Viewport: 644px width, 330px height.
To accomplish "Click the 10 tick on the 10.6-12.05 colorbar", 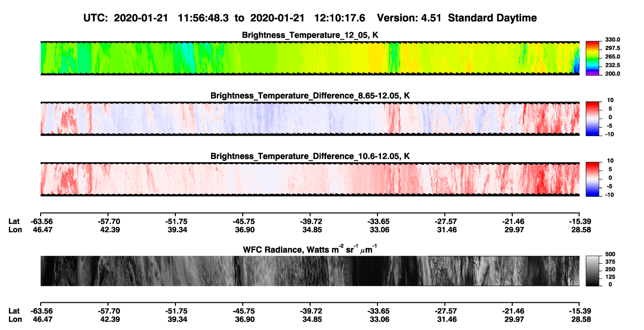I will point(611,161).
